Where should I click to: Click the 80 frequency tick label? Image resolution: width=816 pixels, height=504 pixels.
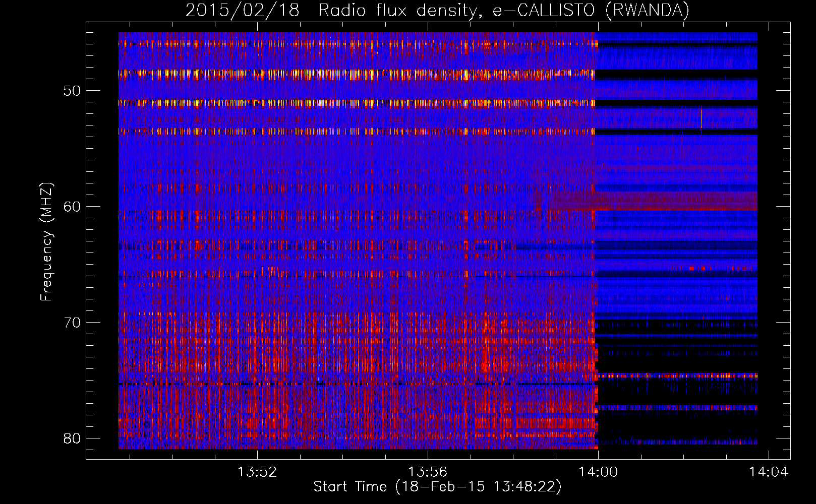(x=72, y=438)
